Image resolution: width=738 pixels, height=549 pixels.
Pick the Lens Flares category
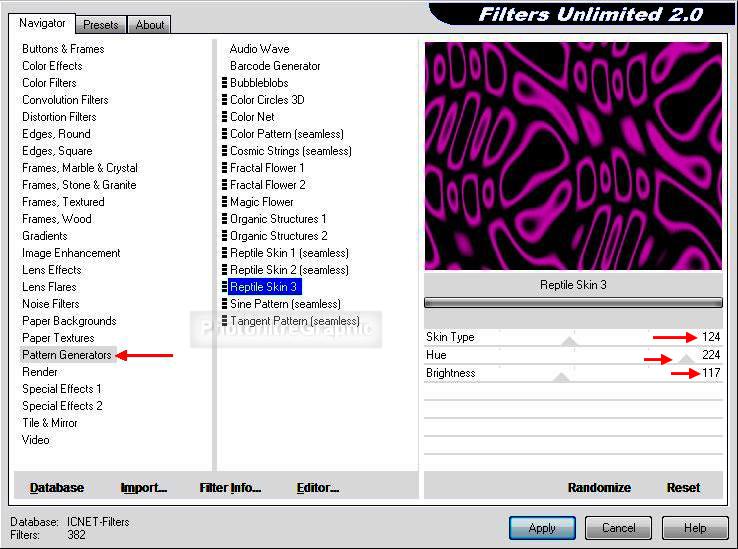[x=49, y=287]
